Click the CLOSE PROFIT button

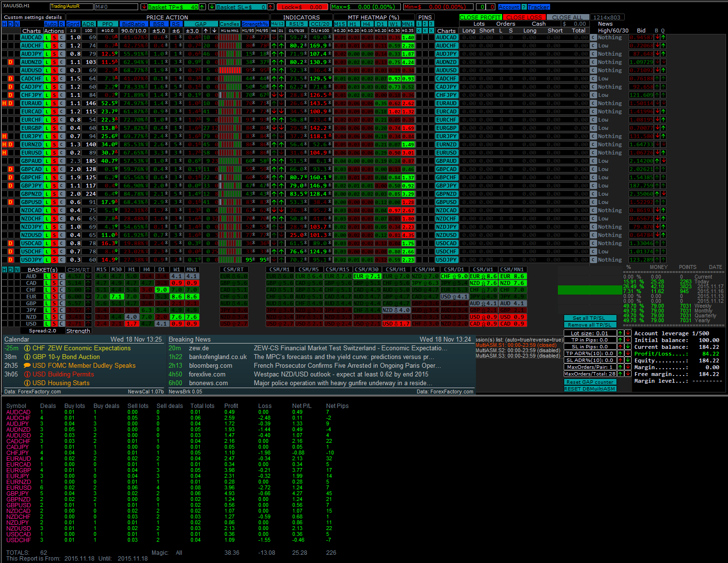[480, 17]
